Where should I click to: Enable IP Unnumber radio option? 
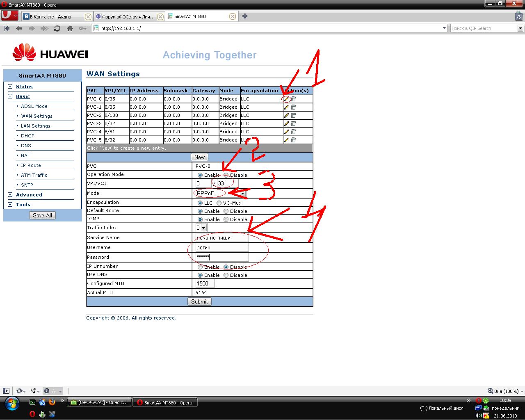pyautogui.click(x=200, y=267)
